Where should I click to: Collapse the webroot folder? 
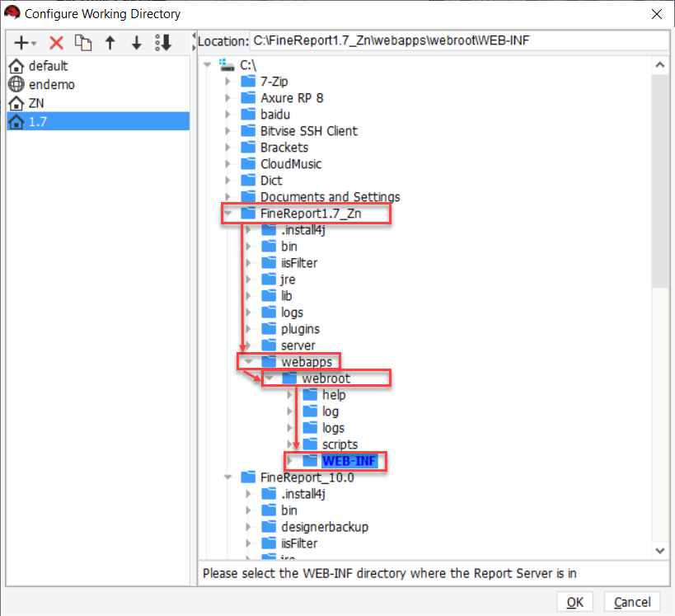(270, 378)
